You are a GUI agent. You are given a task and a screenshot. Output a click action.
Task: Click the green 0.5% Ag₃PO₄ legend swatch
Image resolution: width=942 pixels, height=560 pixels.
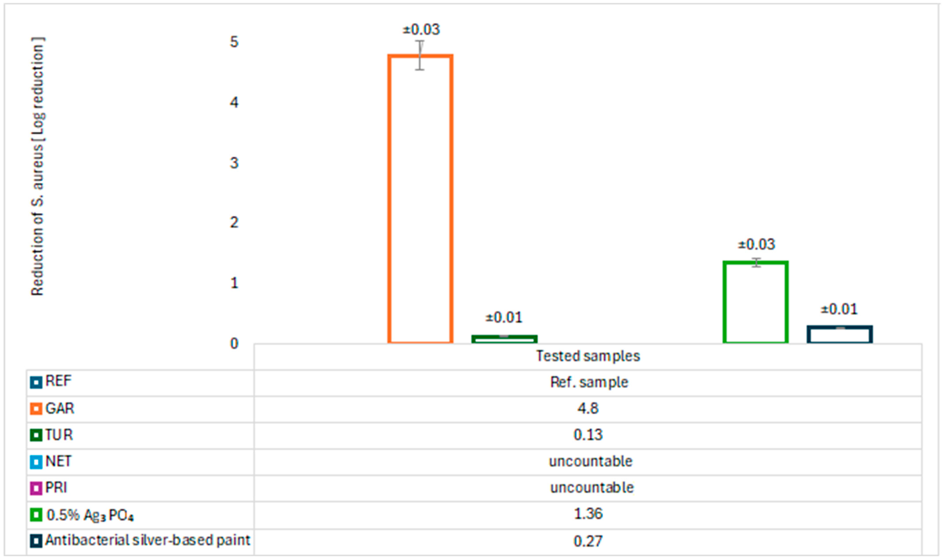[36, 515]
